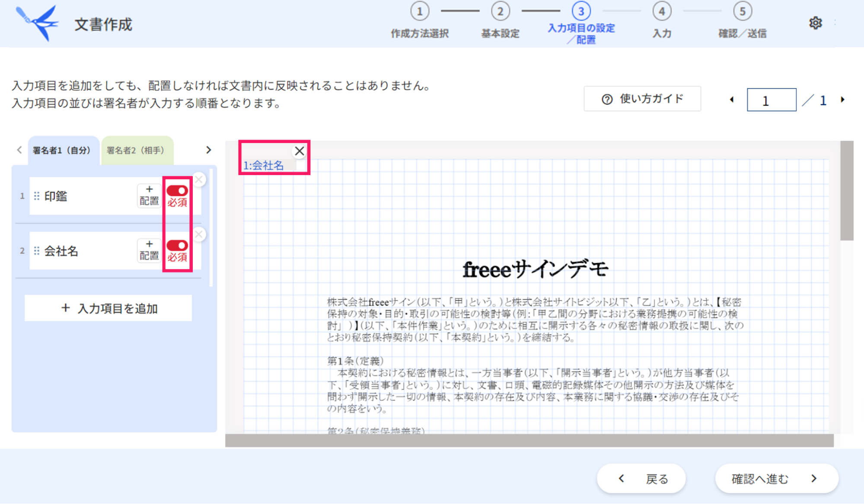Toggle 必須 switch for 印鑑

pyautogui.click(x=177, y=191)
